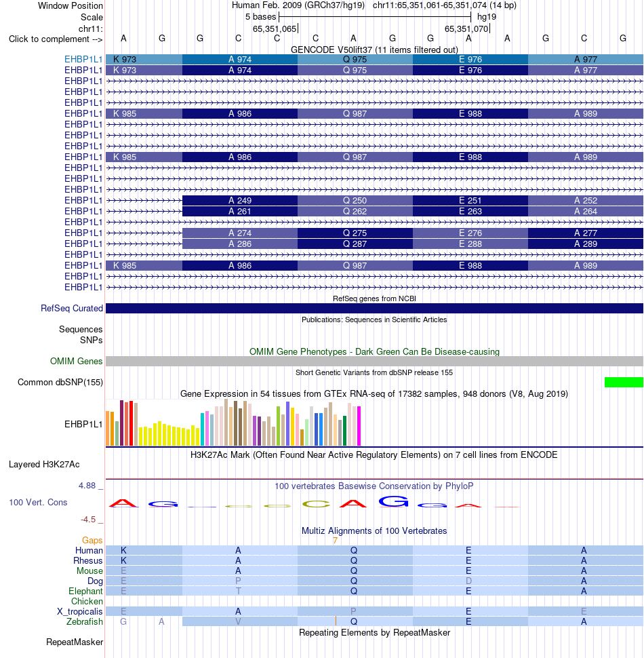Click codon 'E 276' in the GENCODE track
Viewport: 644px width, 658px height.
[470, 233]
